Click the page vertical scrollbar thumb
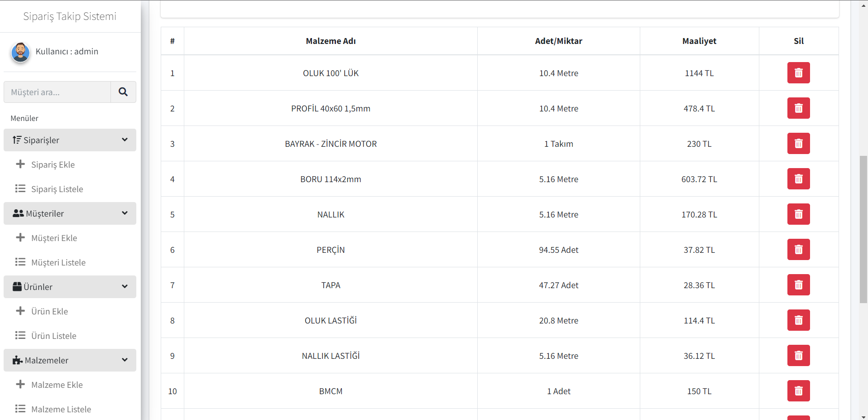This screenshot has width=868, height=420. pos(863,229)
